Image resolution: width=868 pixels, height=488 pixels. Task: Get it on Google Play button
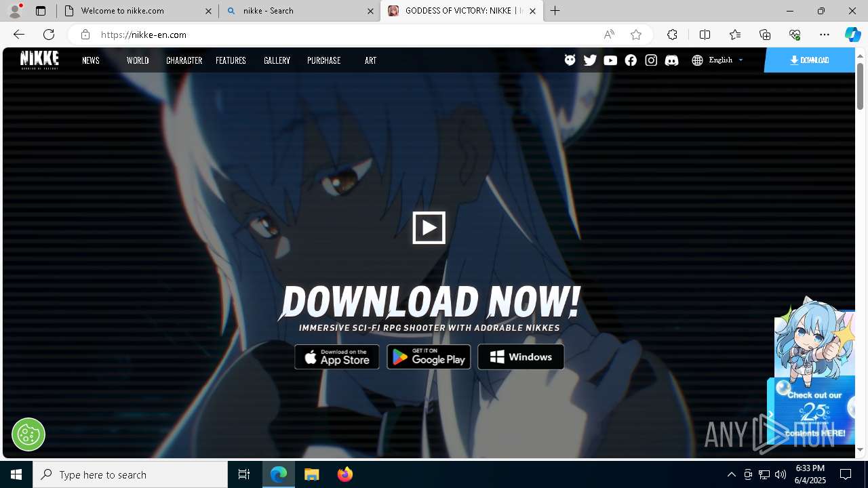click(429, 357)
